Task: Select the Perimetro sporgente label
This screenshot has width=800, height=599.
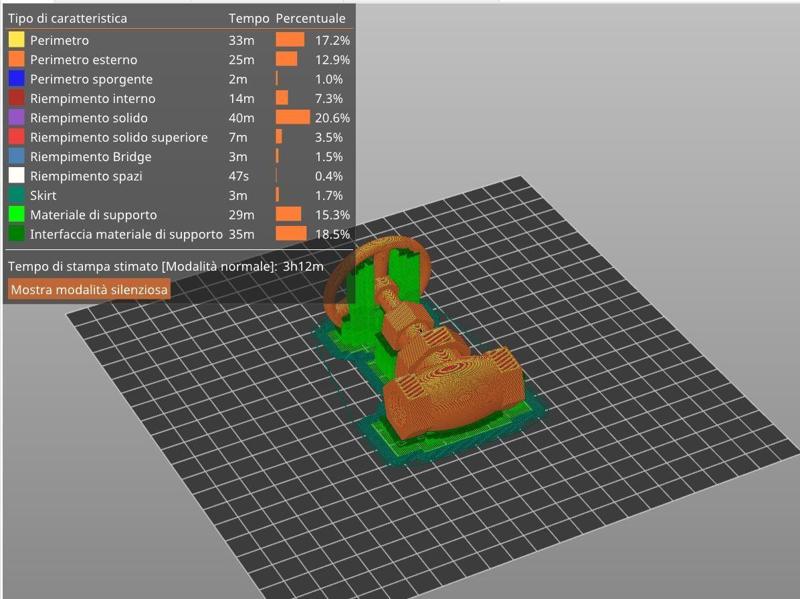Action: (x=91, y=79)
